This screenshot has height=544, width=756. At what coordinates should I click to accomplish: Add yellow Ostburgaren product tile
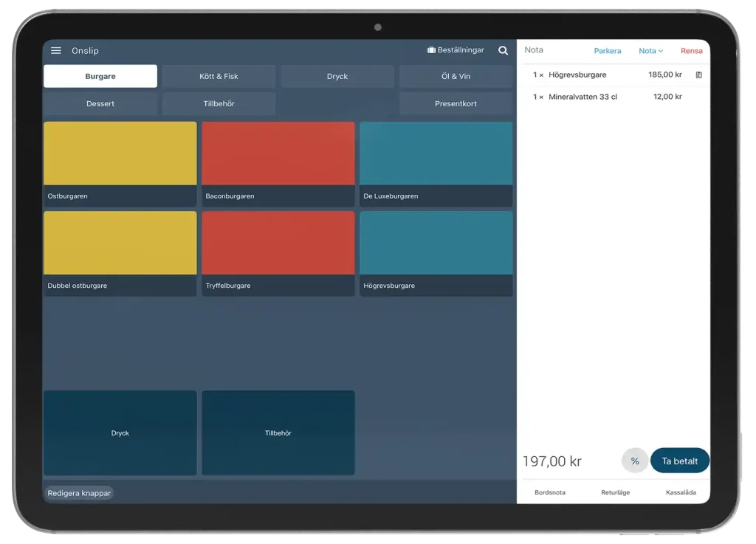tap(120, 163)
